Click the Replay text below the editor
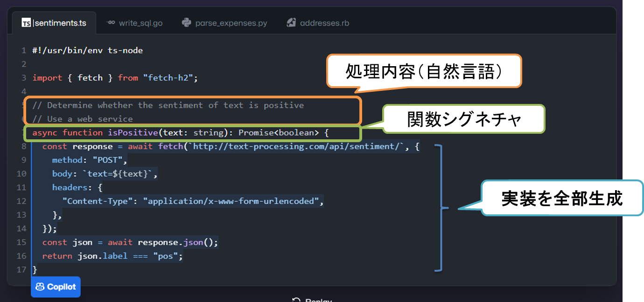644x302 pixels. (318, 300)
